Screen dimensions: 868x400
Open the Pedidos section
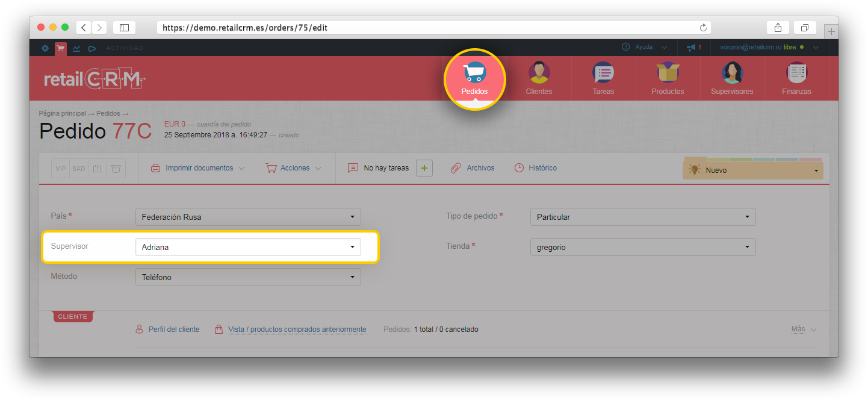tap(474, 79)
